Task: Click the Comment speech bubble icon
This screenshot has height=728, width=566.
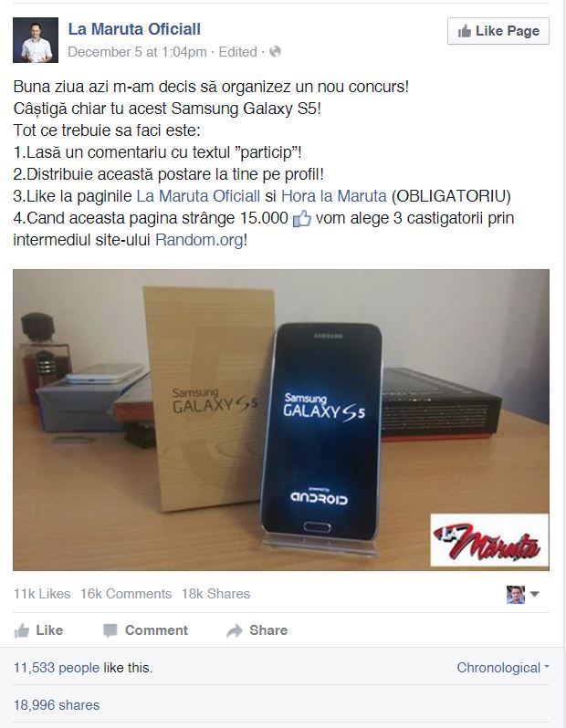Action: (x=110, y=630)
